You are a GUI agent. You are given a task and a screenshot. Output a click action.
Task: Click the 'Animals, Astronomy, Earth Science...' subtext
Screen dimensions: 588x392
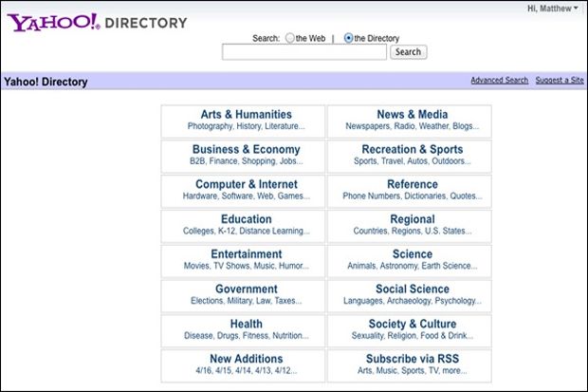(x=413, y=266)
